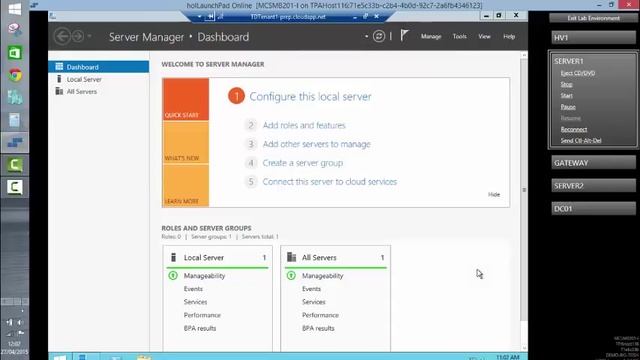Open File Explorer folder in remote taskbar
Image resolution: width=640 pixels, height=360 pixels.
tap(144, 357)
